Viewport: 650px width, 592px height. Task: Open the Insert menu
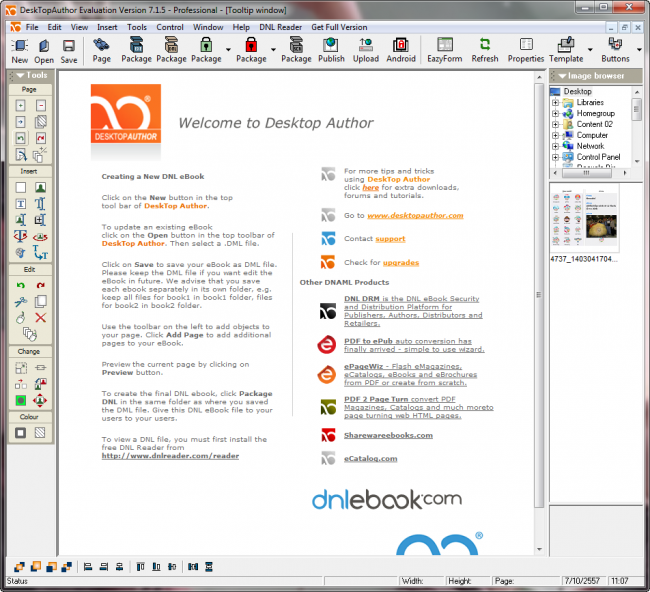107,27
